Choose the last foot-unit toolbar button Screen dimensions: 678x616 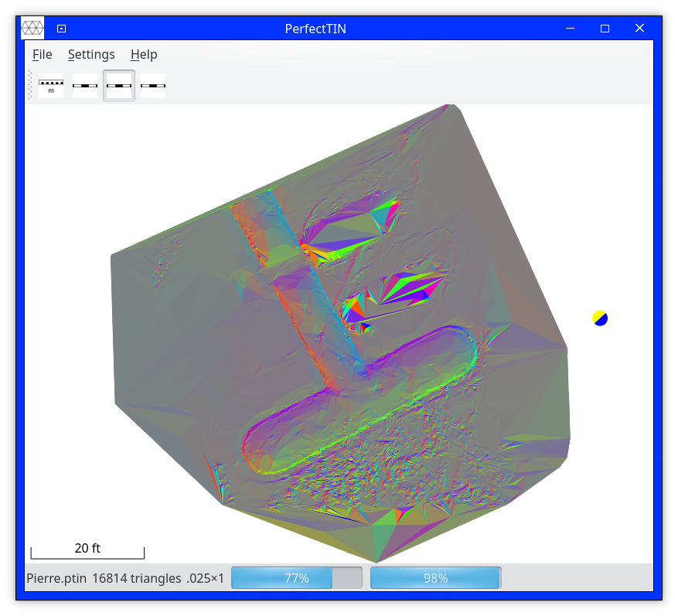[153, 86]
